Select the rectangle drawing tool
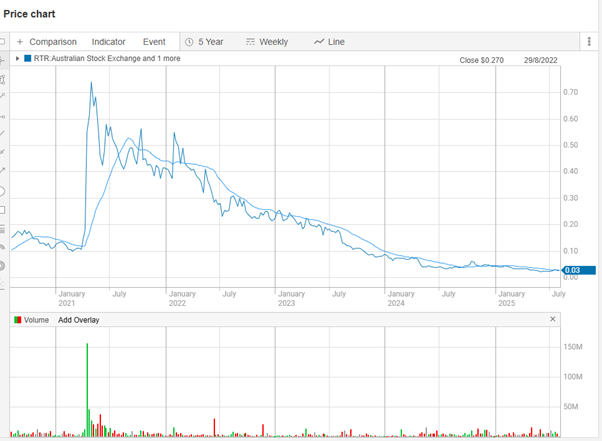602x441 pixels. (2, 210)
